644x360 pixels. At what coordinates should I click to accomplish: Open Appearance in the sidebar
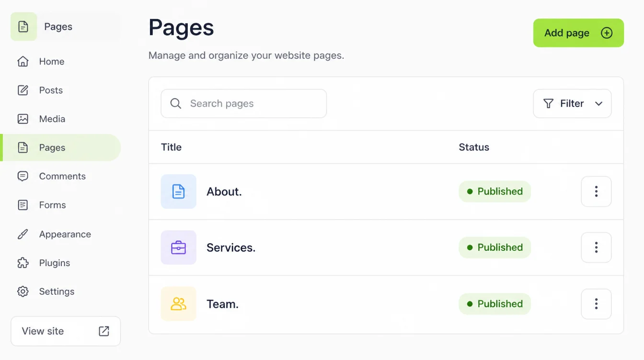(x=61, y=234)
